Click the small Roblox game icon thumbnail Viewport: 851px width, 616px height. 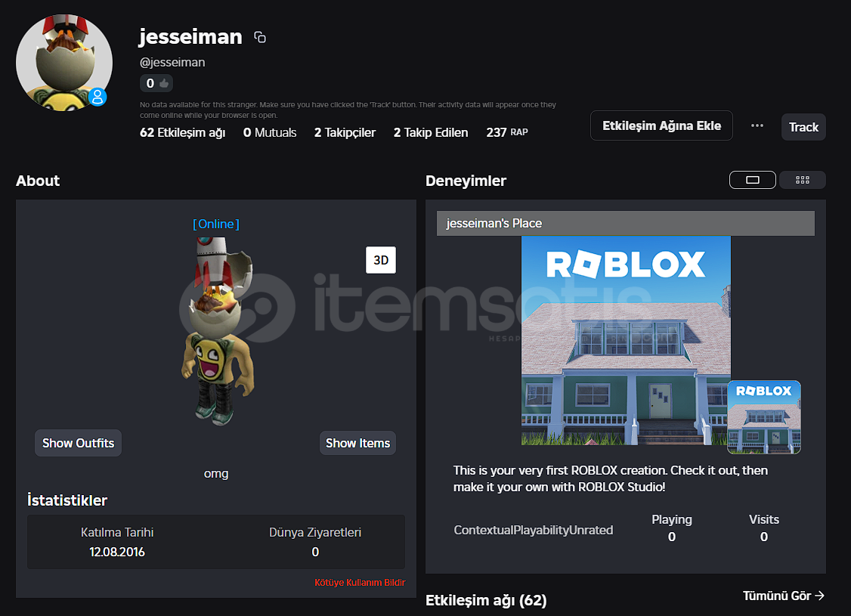tap(763, 416)
